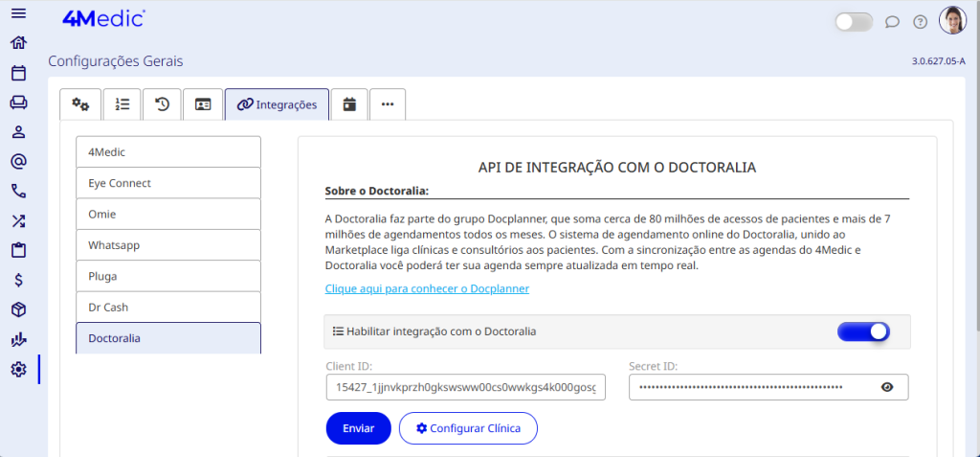The height and width of the screenshot is (457, 980).
Task: Select 4Medic in integrations list
Action: pyautogui.click(x=168, y=151)
